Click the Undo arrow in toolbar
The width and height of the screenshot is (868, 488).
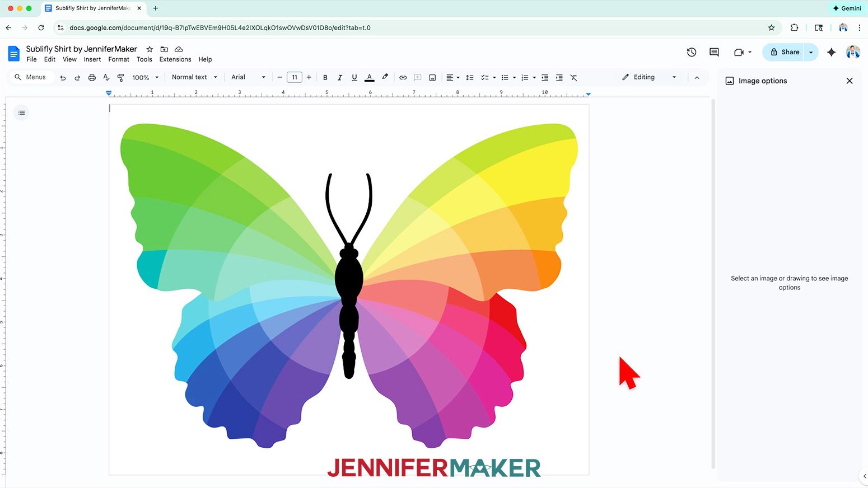coord(63,78)
